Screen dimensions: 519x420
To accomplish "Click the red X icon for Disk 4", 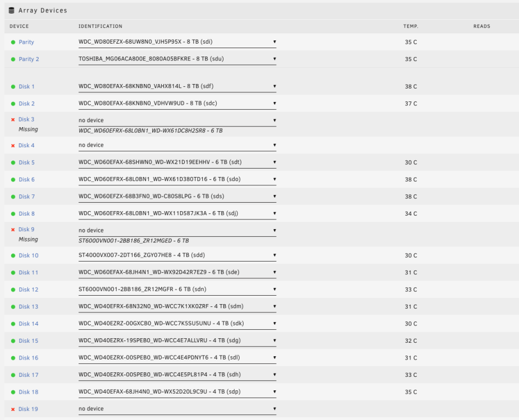I will 13,146.
